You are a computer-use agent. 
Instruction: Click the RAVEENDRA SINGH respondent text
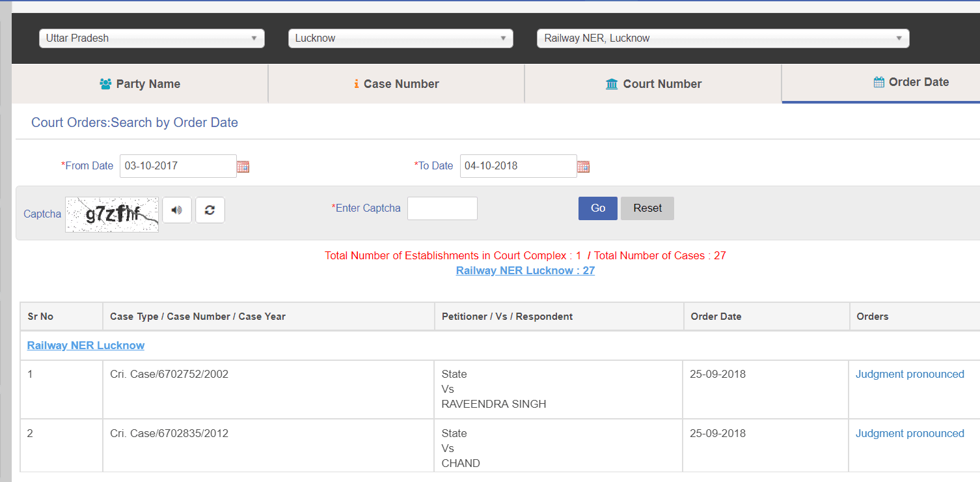pos(494,404)
